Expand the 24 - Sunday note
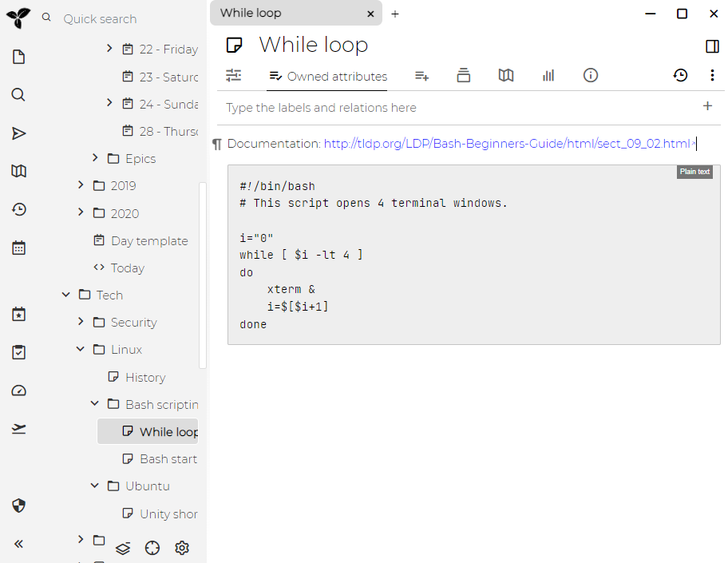This screenshot has width=728, height=563. coord(109,103)
